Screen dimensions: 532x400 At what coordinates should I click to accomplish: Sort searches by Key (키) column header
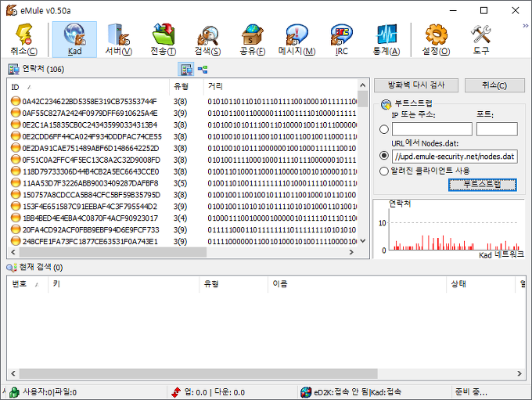123,284
